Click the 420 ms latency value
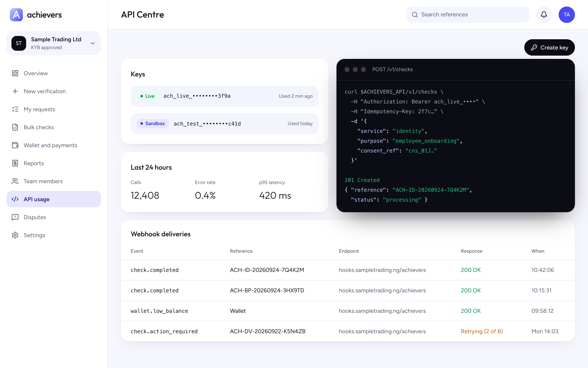The width and height of the screenshot is (588, 368). click(x=275, y=195)
